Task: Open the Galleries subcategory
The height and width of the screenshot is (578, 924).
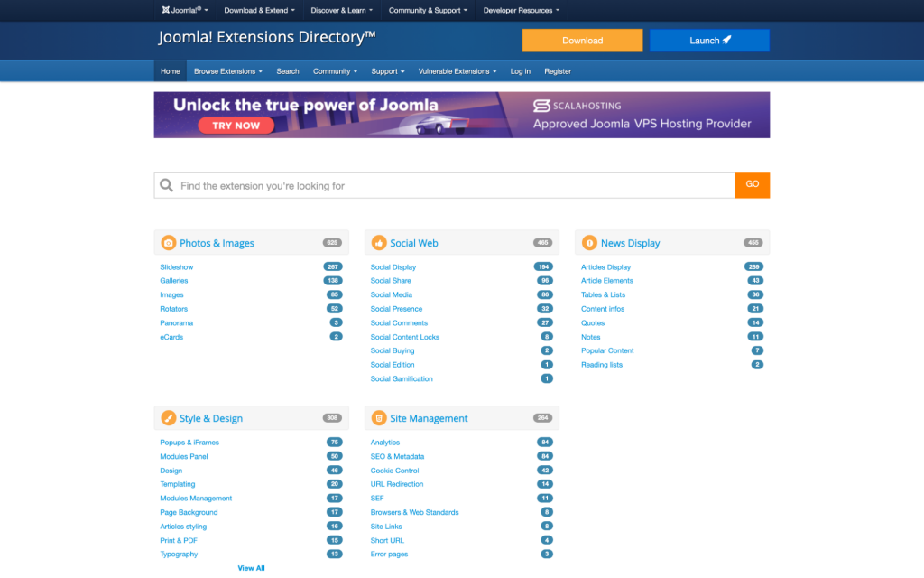Action: pyautogui.click(x=174, y=281)
